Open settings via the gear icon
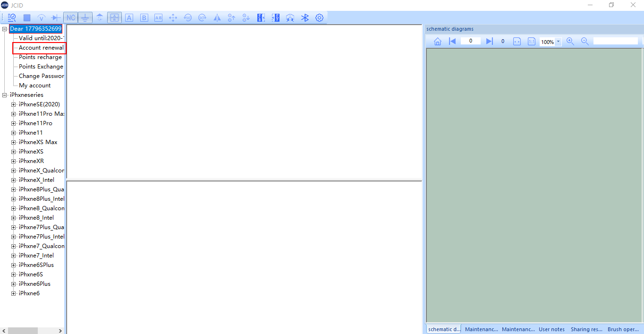 coord(319,18)
